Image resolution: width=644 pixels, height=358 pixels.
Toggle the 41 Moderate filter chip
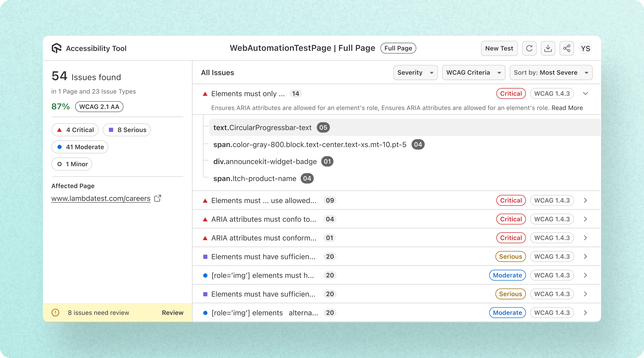[80, 147]
